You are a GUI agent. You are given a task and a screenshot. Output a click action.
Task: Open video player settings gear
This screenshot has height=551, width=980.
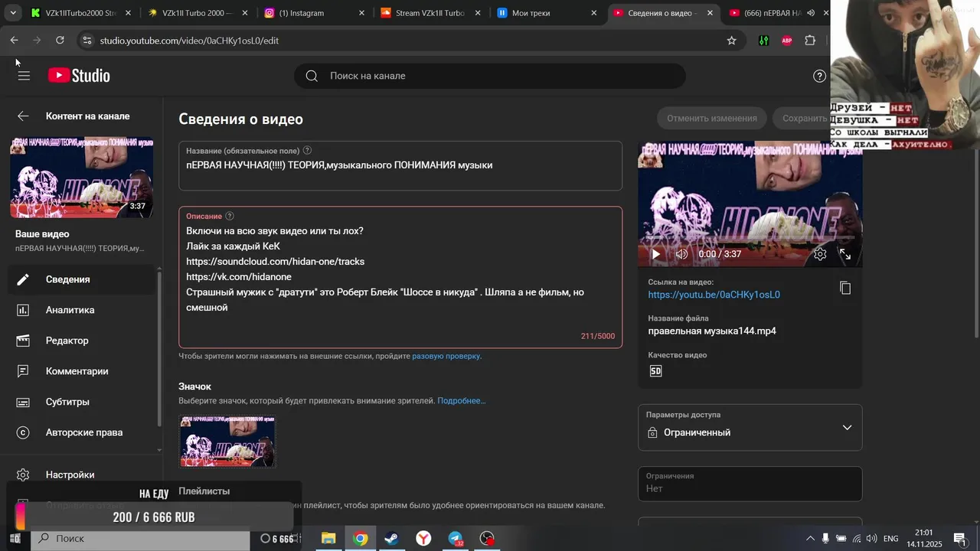820,254
